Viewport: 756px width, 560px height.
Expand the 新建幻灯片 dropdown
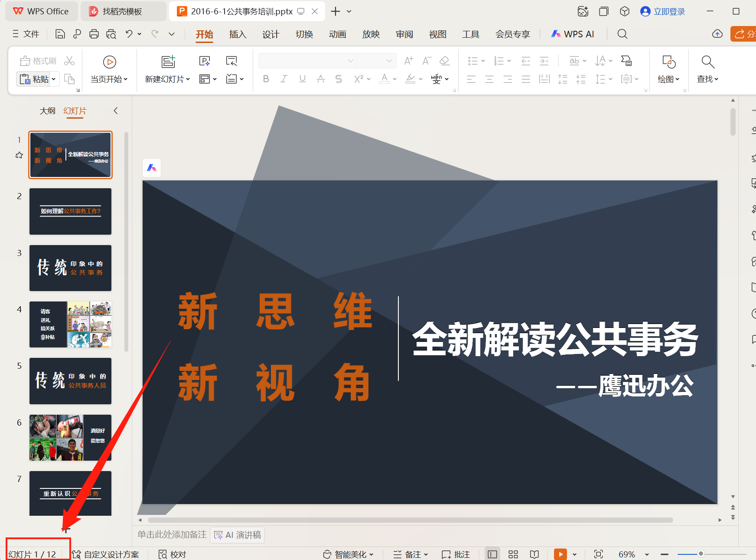pyautogui.click(x=187, y=79)
